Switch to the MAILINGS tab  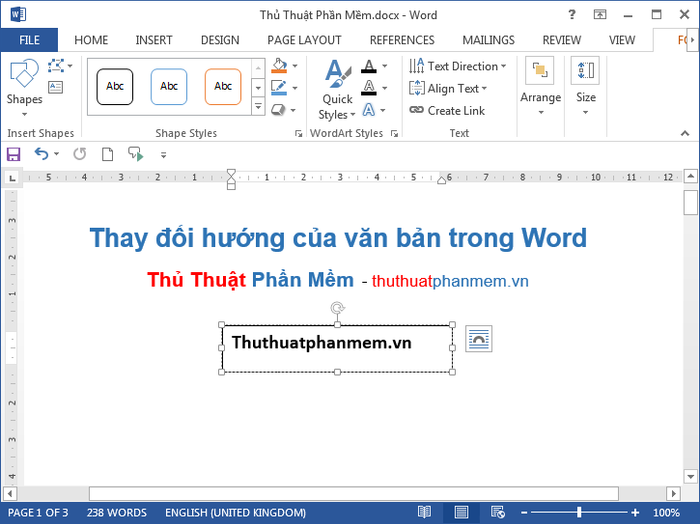tap(488, 40)
